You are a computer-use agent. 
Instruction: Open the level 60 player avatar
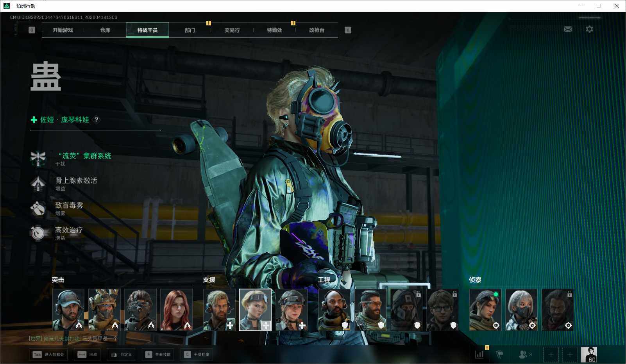[589, 355]
